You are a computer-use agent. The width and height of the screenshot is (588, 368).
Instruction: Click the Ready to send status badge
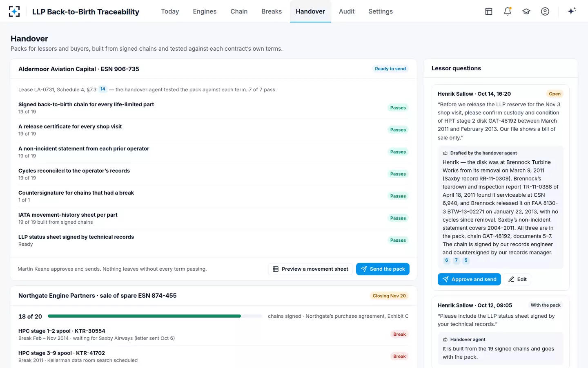[390, 69]
